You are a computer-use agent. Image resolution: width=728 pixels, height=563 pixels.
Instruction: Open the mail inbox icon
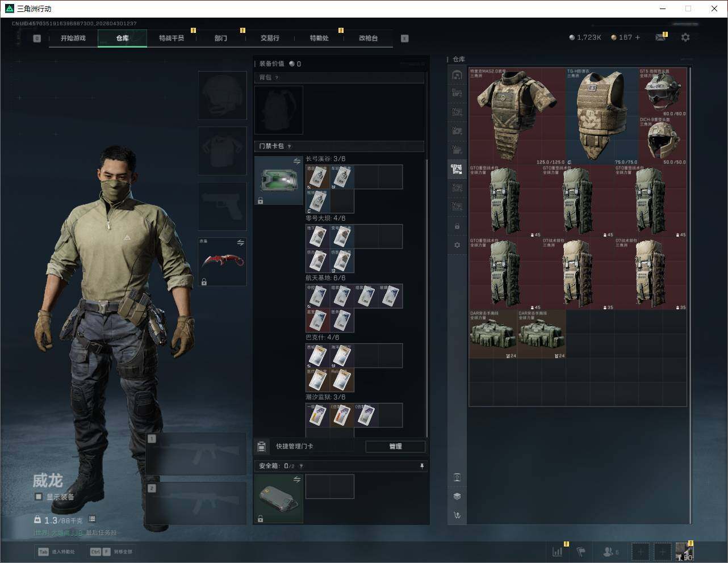pyautogui.click(x=660, y=37)
